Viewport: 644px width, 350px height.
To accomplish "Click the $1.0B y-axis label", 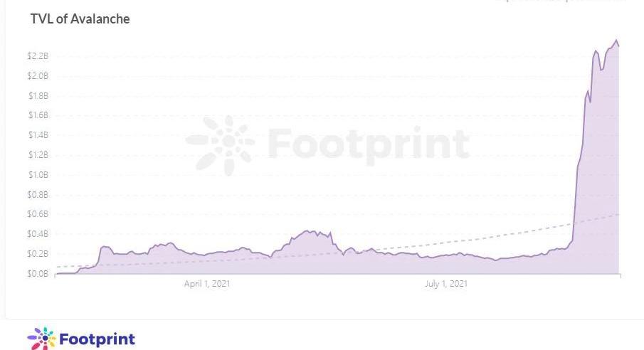I will (x=38, y=175).
